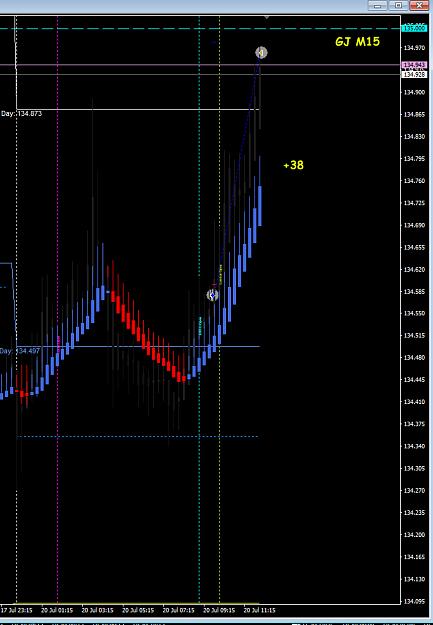Click the 134.830 price axis value
433x625 pixels.
pos(414,137)
